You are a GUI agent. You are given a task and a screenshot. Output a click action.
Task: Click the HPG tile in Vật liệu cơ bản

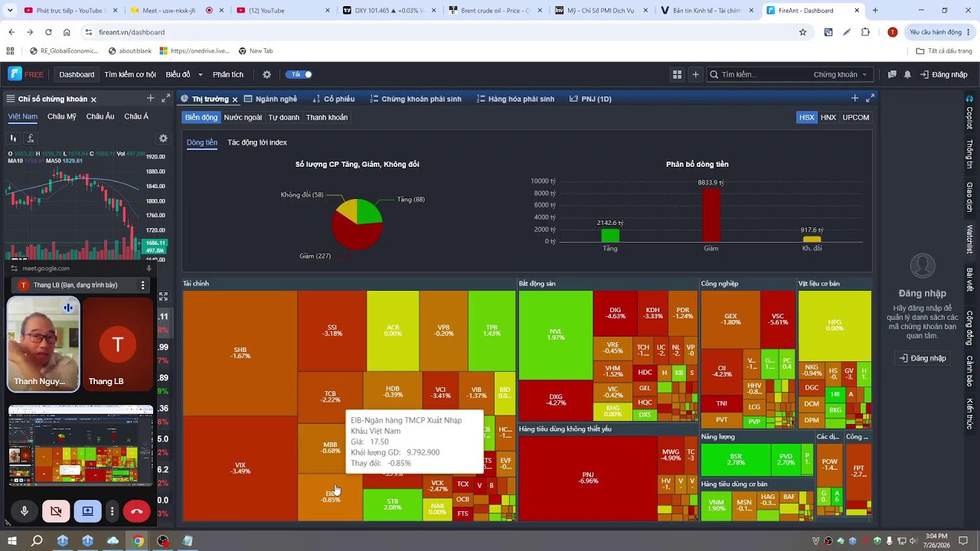pyautogui.click(x=835, y=325)
